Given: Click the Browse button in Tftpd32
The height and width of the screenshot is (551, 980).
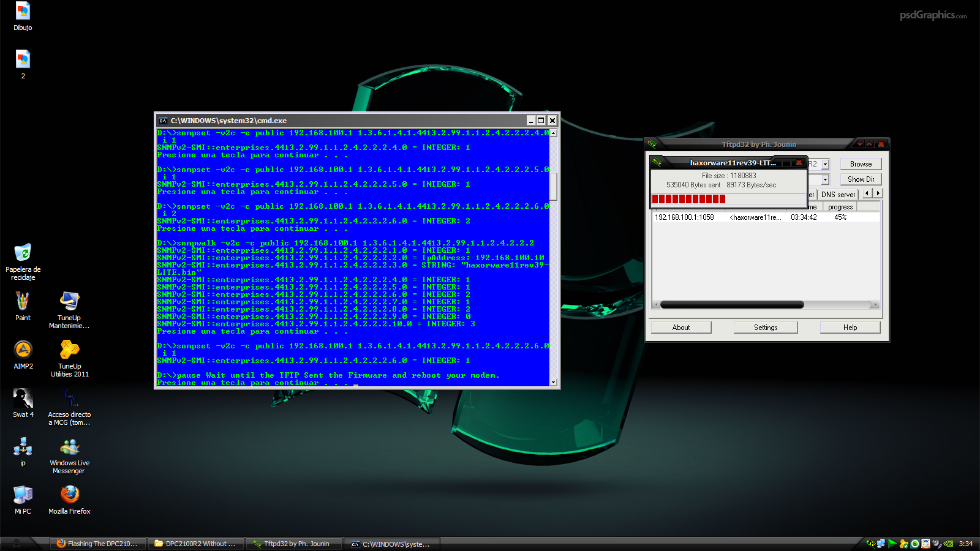Looking at the screenshot, I should (860, 164).
